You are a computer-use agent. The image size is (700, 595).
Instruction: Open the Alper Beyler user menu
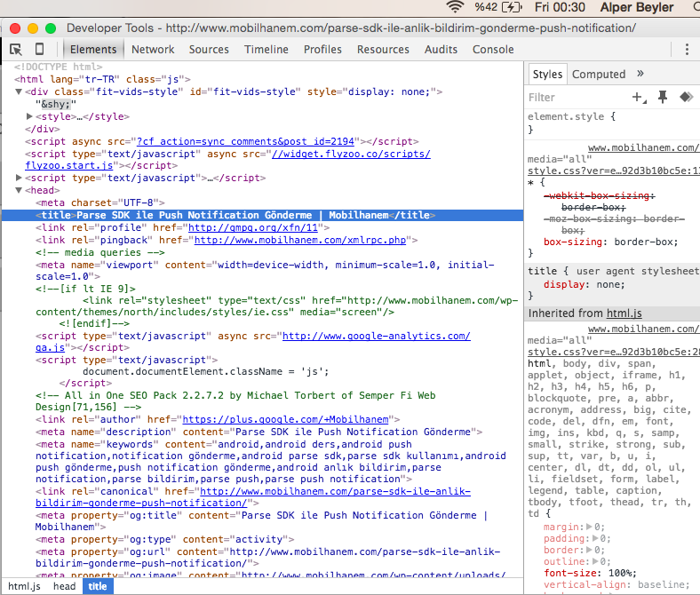(x=637, y=7)
